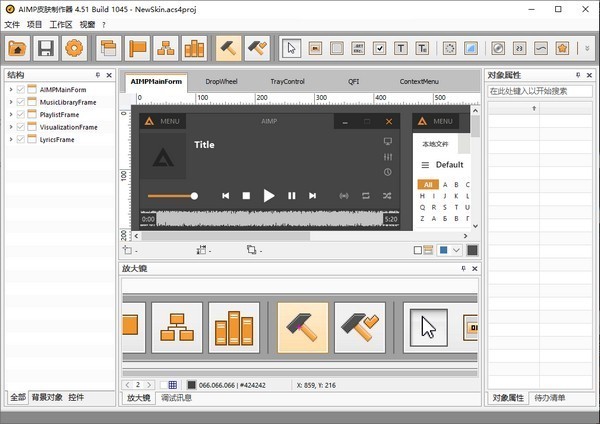
Task: Open the 工作区 menu
Action: 61,25
